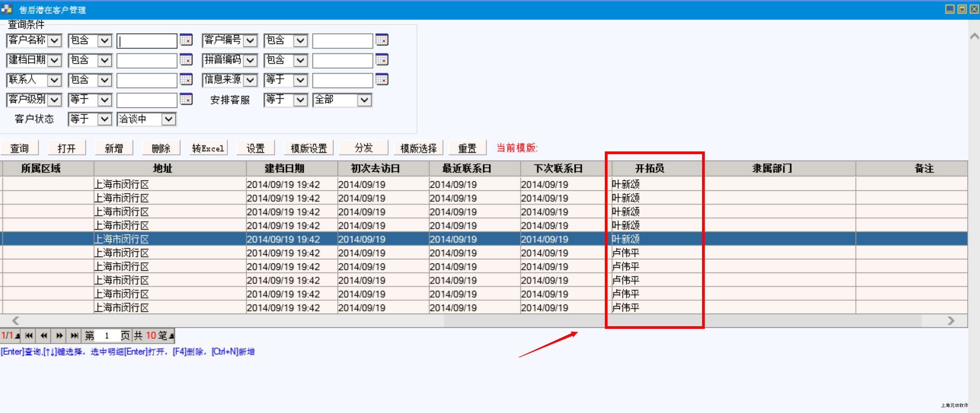Image resolution: width=980 pixels, height=413 pixels.
Task: Expand the 安排客服 dropdown showing 全部
Action: tap(364, 100)
